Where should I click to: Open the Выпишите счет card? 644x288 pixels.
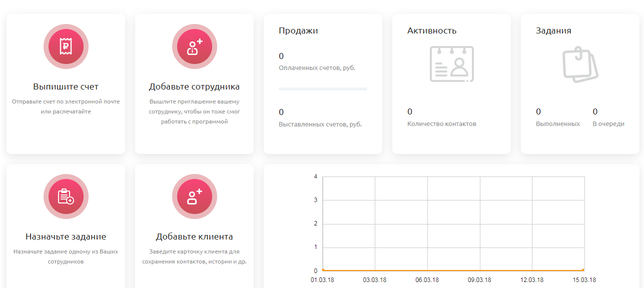tap(66, 86)
